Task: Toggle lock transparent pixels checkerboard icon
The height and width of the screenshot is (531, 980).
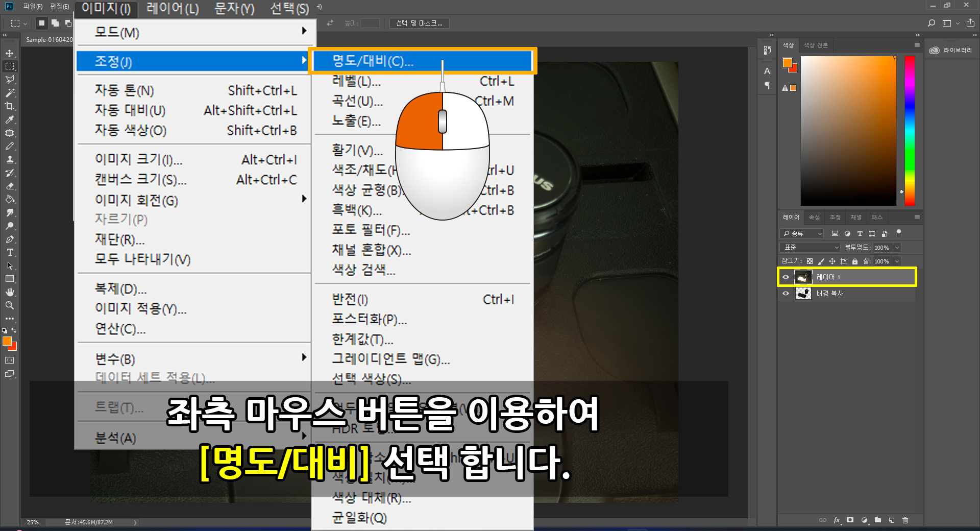Action: (810, 261)
